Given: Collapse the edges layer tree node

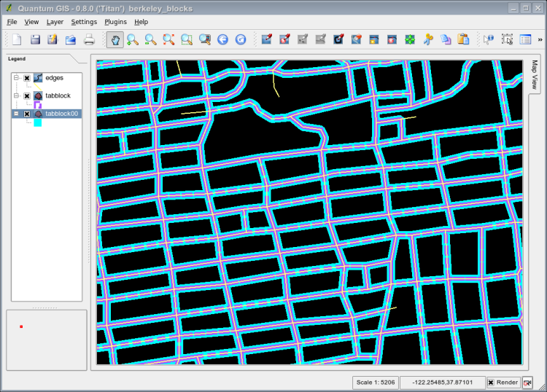Looking at the screenshot, I should tap(16, 78).
